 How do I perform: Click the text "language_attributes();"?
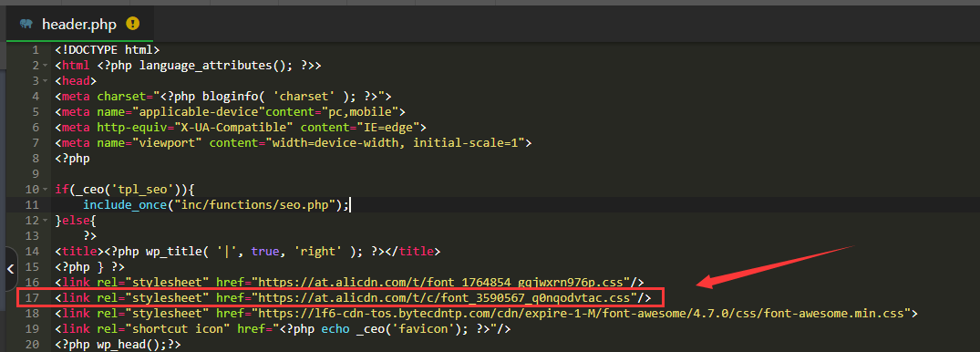(x=217, y=66)
